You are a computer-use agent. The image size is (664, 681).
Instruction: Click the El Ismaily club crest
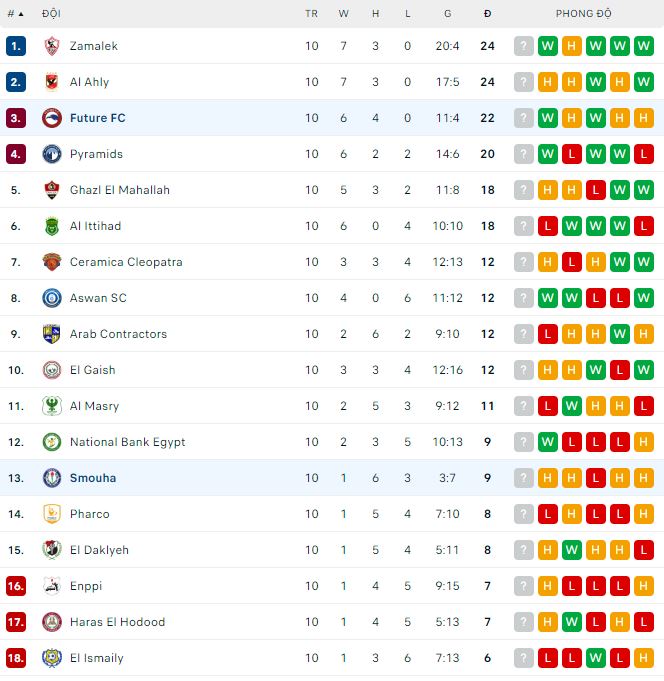52,658
